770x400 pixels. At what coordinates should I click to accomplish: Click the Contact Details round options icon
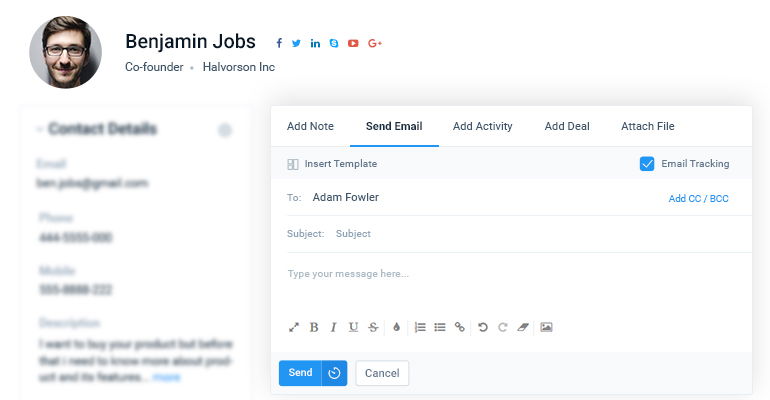[224, 130]
